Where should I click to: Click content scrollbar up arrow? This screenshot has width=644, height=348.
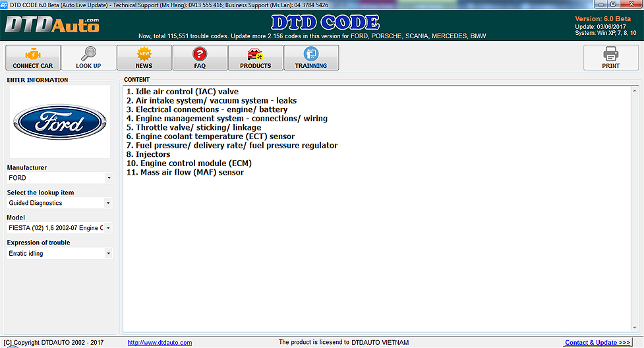(635, 90)
